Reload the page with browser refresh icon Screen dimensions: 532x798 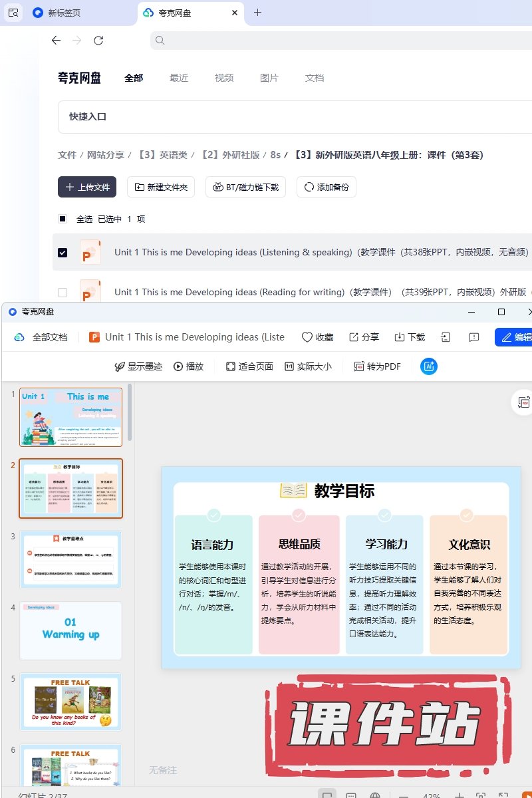point(98,41)
